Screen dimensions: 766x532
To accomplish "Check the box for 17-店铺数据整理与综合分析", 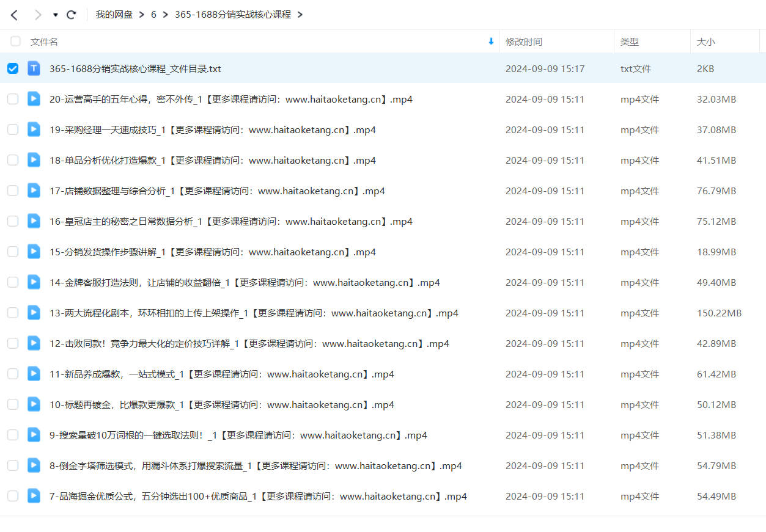I will pyautogui.click(x=13, y=191).
